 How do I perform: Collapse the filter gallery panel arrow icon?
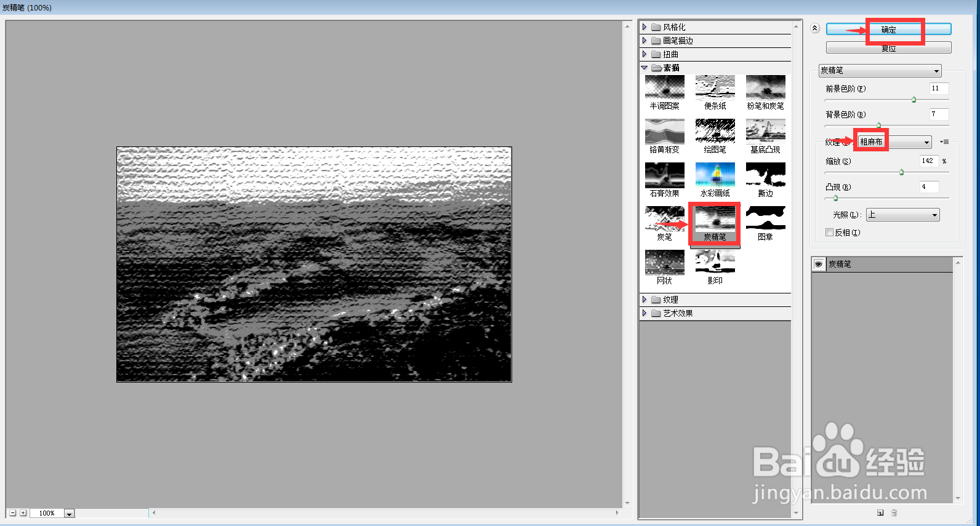(815, 28)
